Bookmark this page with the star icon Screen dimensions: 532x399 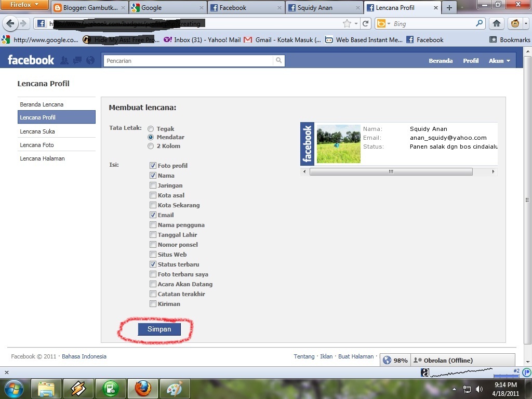[347, 23]
